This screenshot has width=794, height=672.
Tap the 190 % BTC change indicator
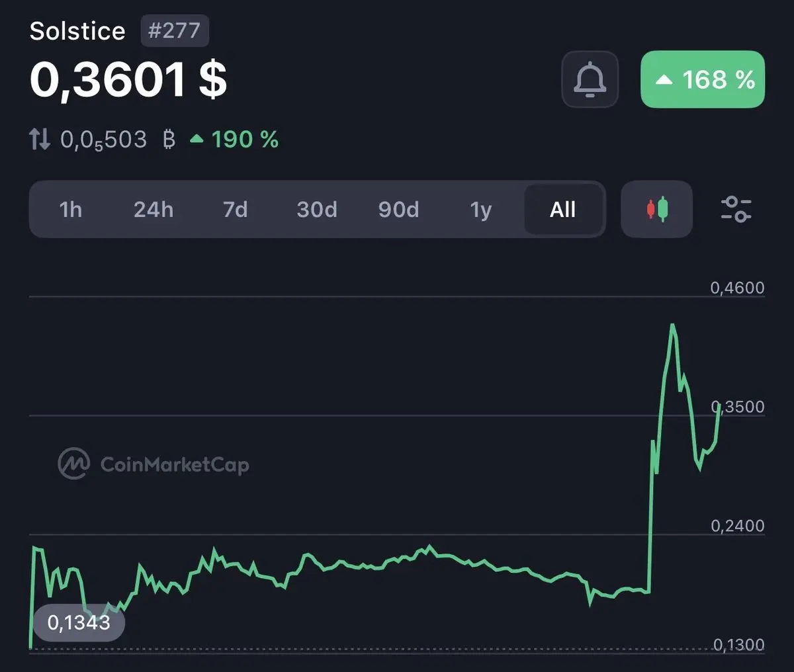[x=234, y=140]
